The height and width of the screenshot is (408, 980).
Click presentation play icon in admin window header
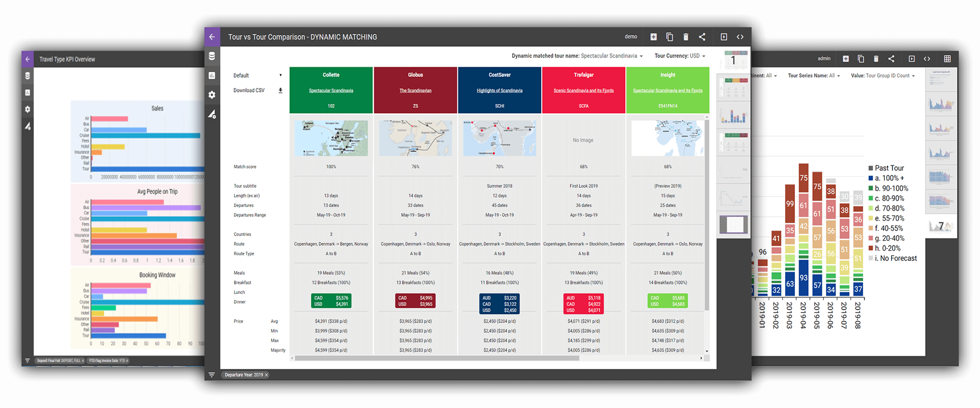tap(911, 58)
